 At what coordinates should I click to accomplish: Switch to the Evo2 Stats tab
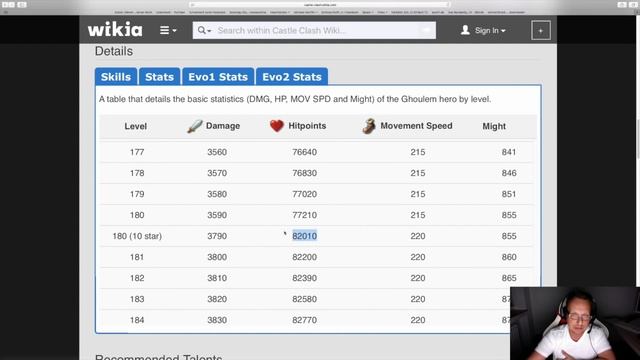click(x=292, y=77)
